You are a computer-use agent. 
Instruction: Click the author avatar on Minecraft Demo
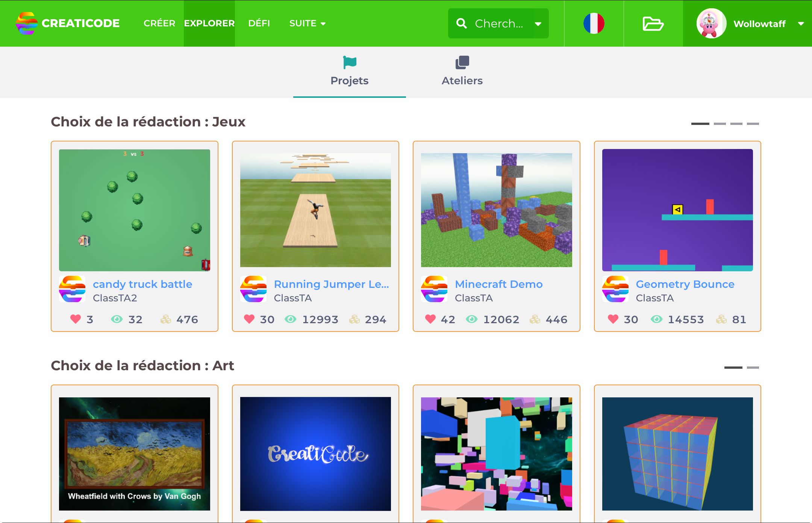pos(434,289)
